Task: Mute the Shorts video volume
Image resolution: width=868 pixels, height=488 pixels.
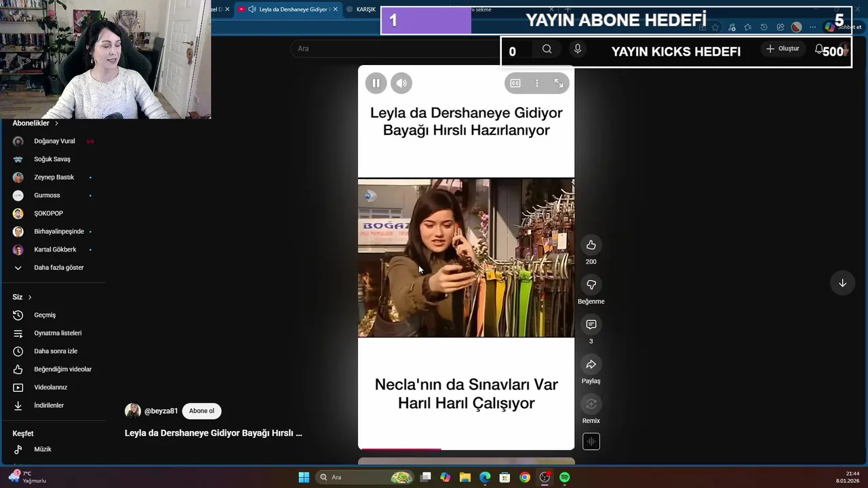Action: 401,83
